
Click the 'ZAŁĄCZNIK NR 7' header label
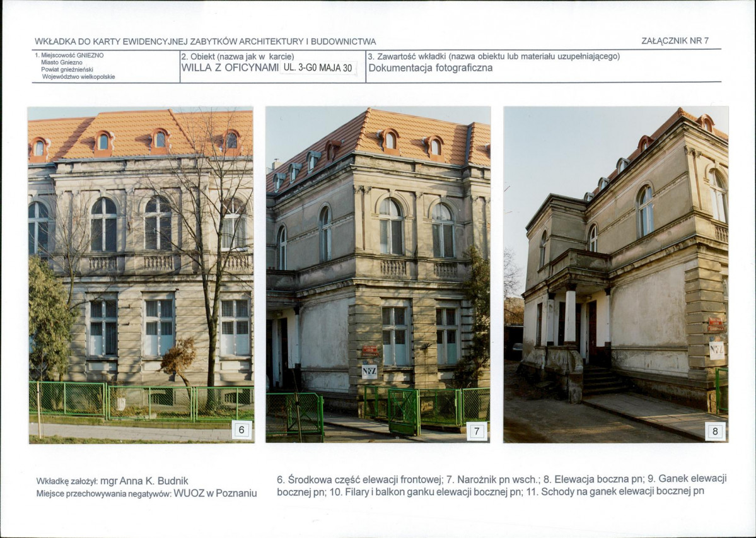point(675,41)
